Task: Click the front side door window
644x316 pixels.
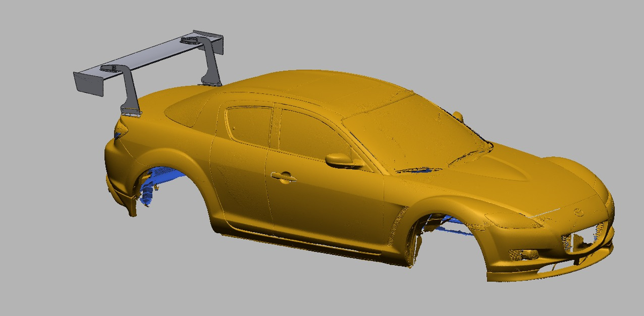Action: click(313, 135)
